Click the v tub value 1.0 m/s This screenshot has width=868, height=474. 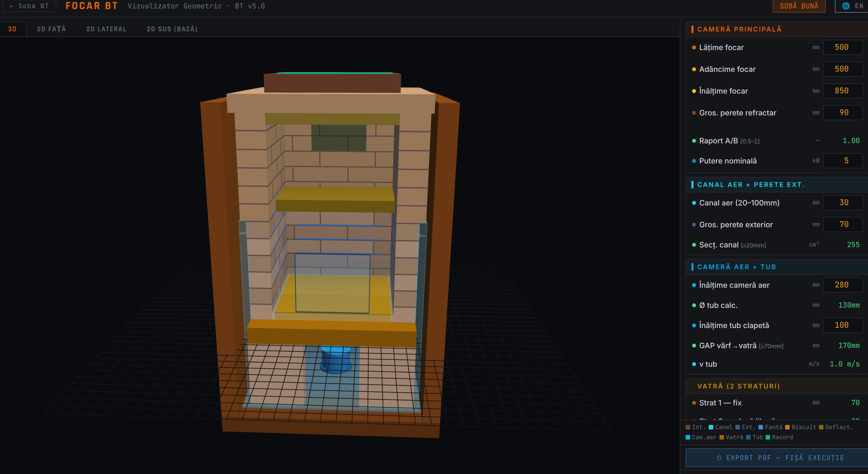tap(844, 364)
